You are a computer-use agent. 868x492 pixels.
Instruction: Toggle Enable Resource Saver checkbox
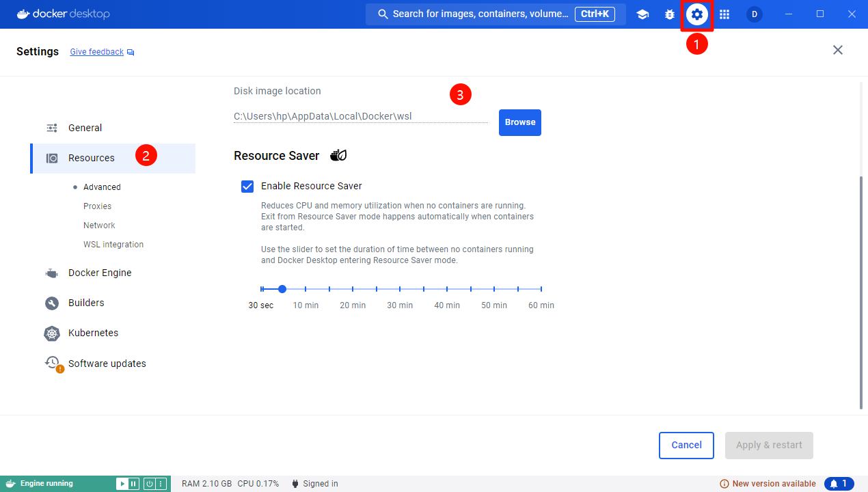(247, 186)
